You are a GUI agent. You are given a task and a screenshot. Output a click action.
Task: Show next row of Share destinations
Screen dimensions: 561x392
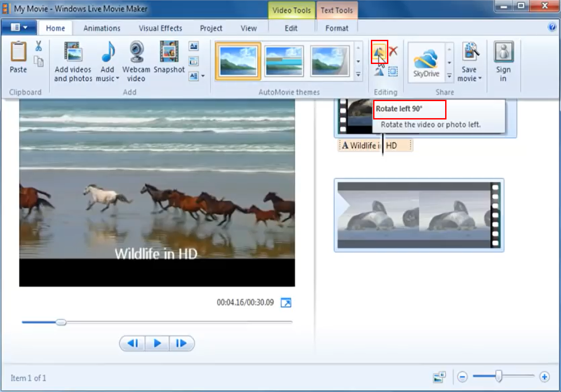point(450,63)
